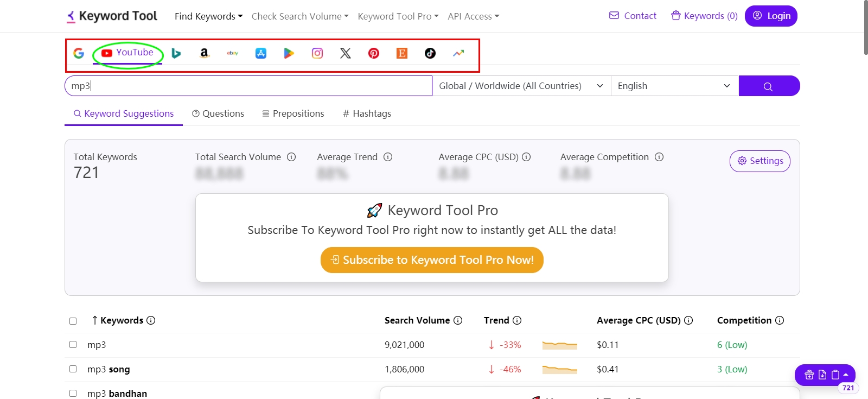Select the Bing keyword source icon
The width and height of the screenshot is (868, 399).
[x=176, y=53]
